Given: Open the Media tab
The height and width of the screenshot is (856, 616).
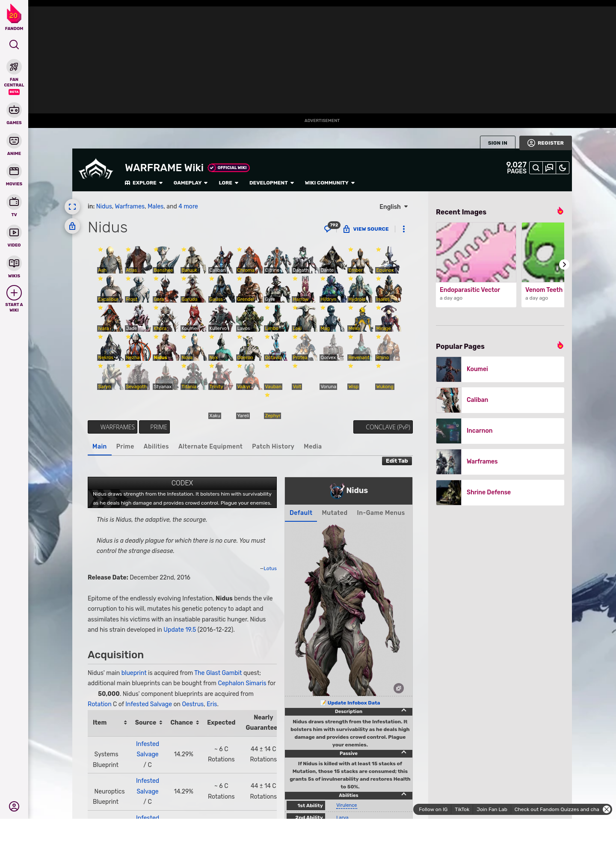Looking at the screenshot, I should (313, 446).
